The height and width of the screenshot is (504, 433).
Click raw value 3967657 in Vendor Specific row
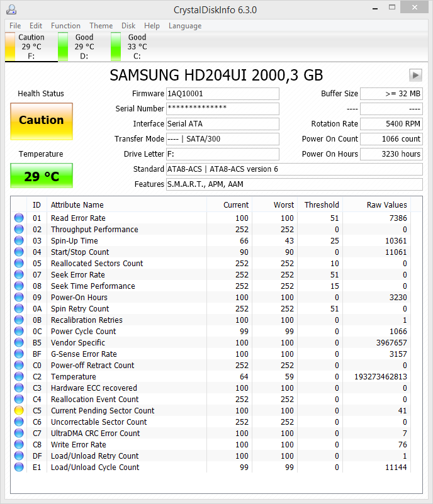click(x=391, y=343)
